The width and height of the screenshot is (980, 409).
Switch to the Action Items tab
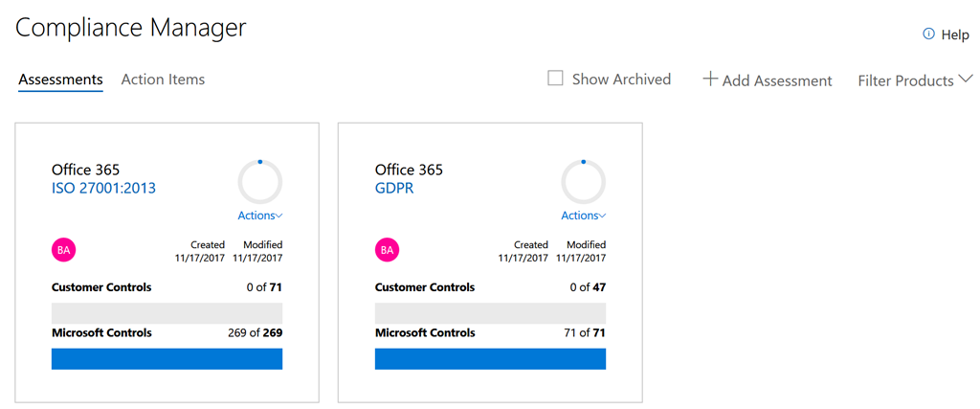coord(163,80)
